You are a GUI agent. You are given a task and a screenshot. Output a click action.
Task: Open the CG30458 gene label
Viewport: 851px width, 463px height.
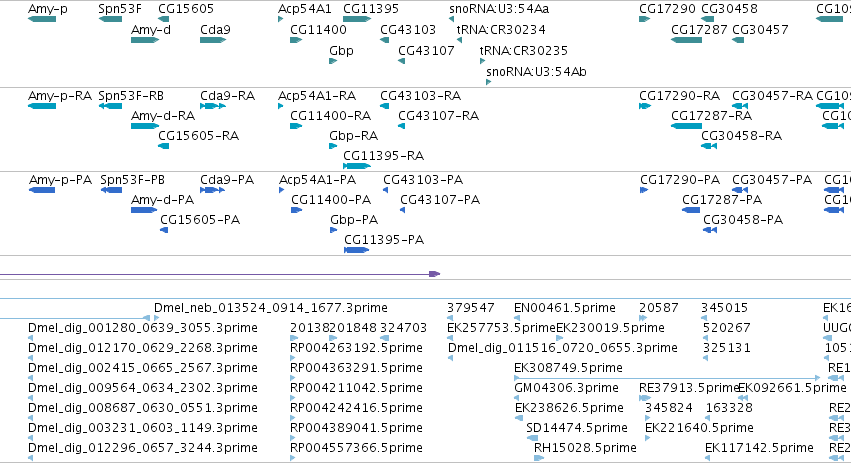point(729,9)
